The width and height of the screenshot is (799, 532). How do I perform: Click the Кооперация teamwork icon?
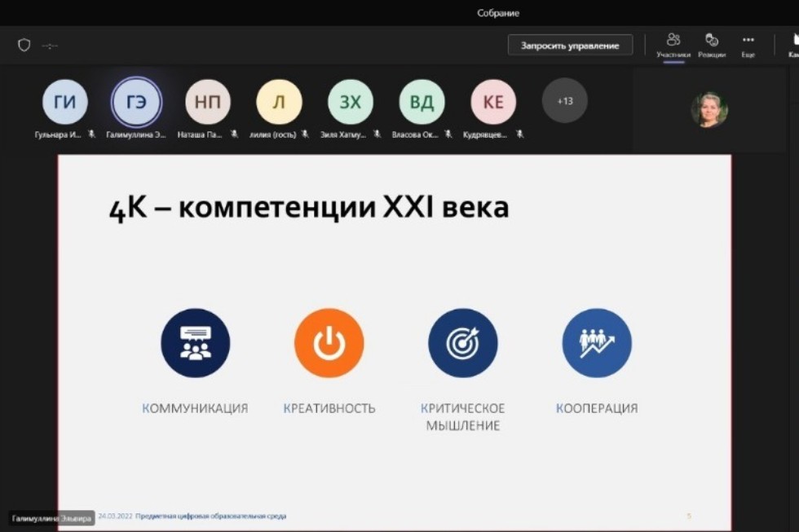point(597,342)
